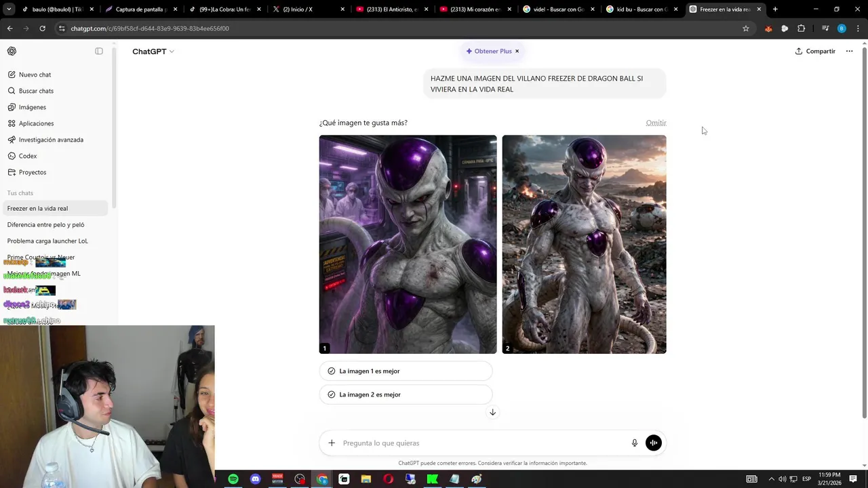Collapse the sidebar with the panel icon
This screenshot has width=868, height=488.
(x=99, y=52)
